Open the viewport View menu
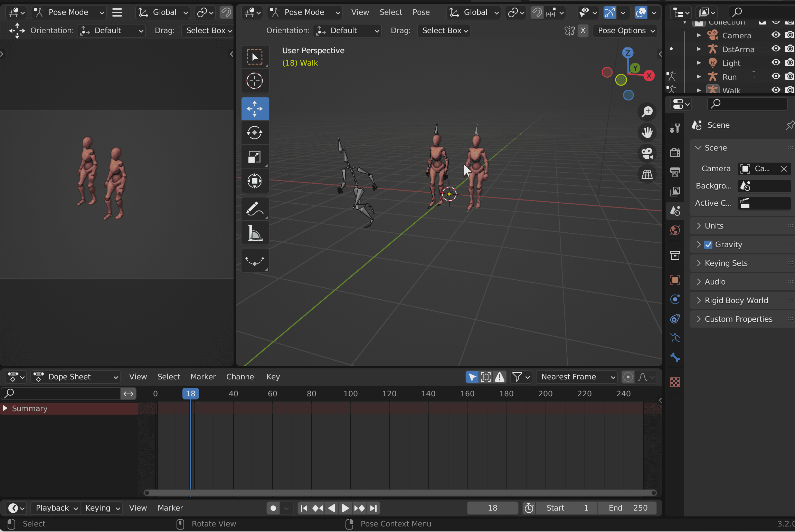 [x=360, y=13]
